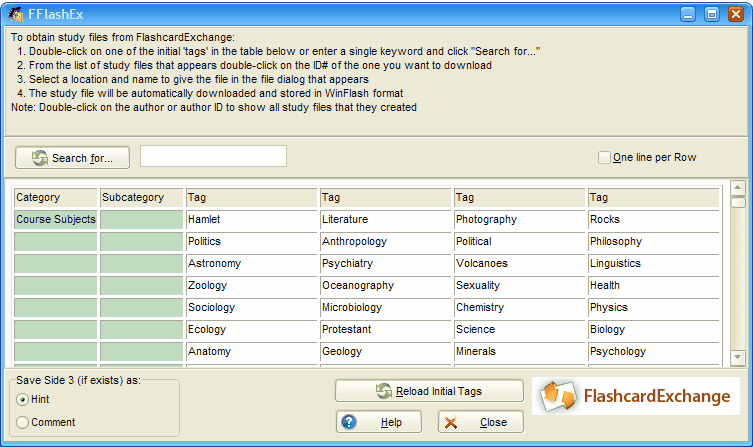Viewport: 753px width, 447px height.
Task: Select the Oceanography tag
Action: coord(386,286)
